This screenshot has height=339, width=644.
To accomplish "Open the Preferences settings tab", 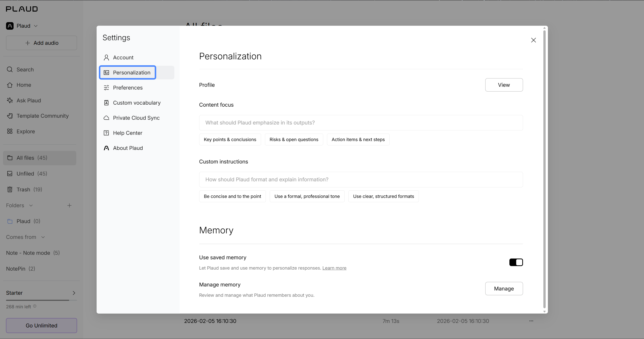I will pyautogui.click(x=137, y=88).
